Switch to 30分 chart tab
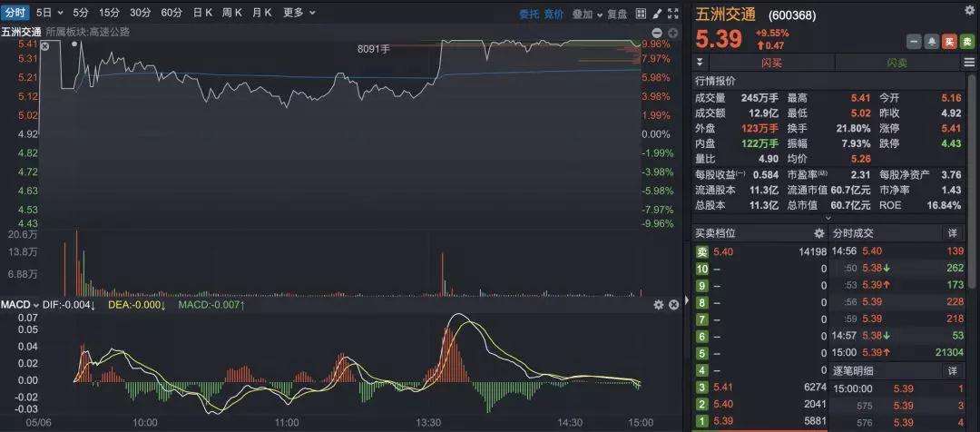 pyautogui.click(x=140, y=13)
